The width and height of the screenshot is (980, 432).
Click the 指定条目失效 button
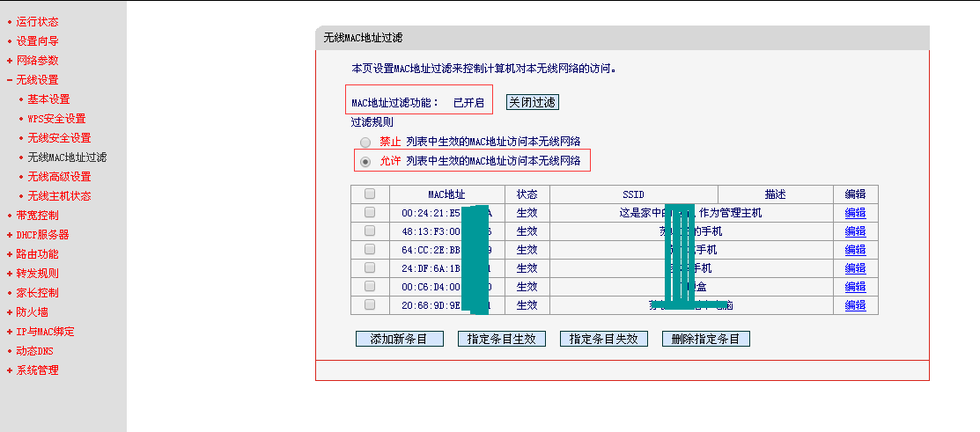point(604,339)
